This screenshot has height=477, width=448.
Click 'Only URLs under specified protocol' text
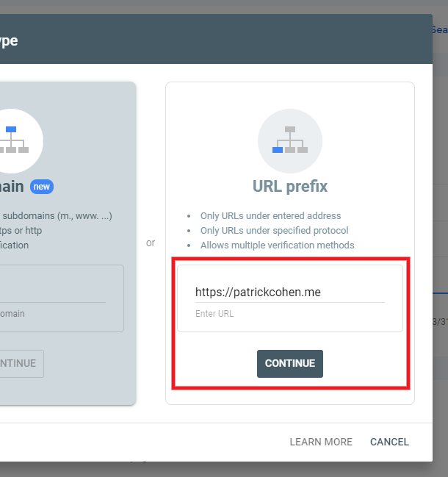(x=274, y=230)
